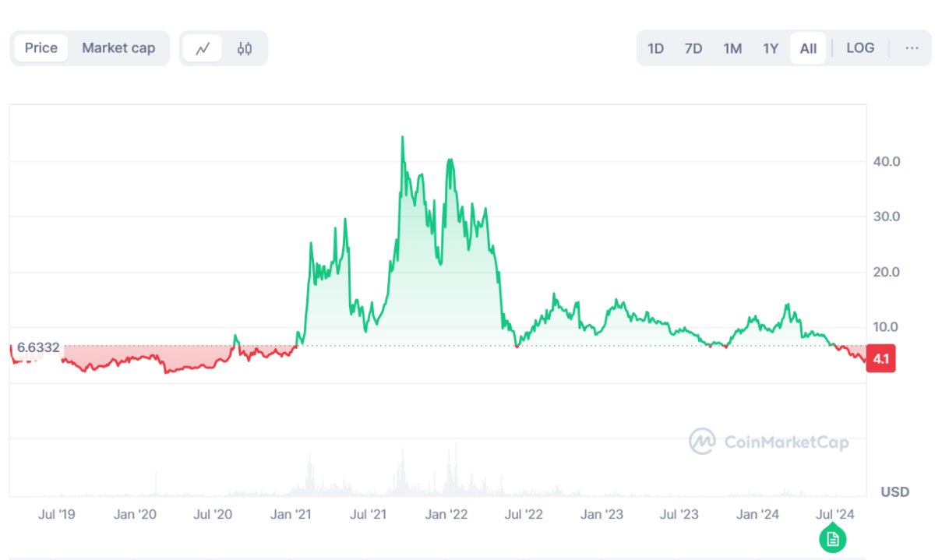Set chart range to 1M

pos(732,48)
